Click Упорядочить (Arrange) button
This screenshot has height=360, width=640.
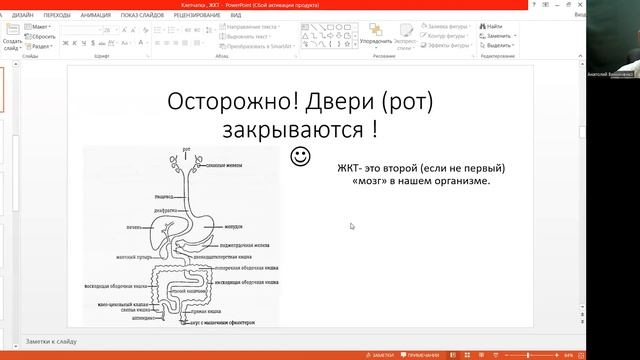pyautogui.click(x=376, y=36)
